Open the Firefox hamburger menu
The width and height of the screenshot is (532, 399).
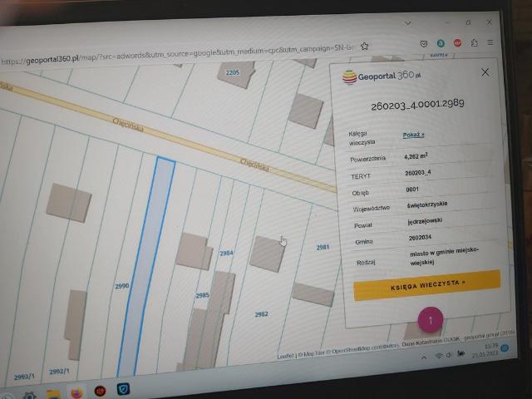(x=490, y=42)
